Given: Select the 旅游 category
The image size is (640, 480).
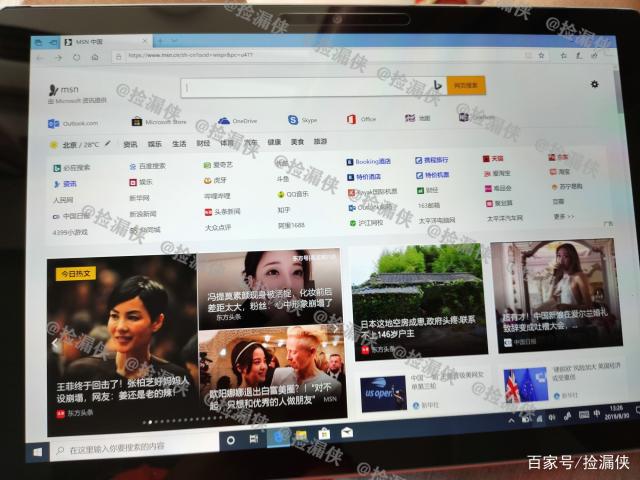Looking at the screenshot, I should [x=320, y=141].
